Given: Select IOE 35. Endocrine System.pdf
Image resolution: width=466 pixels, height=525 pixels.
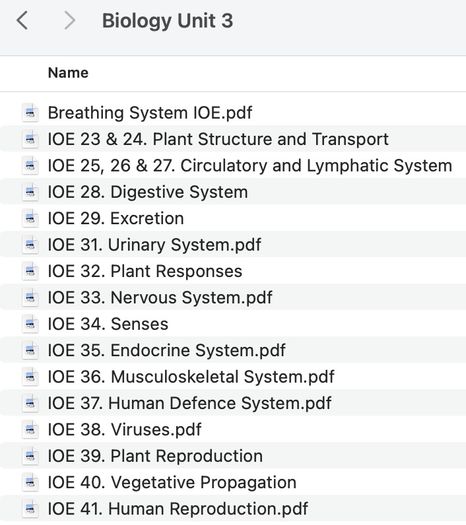Looking at the screenshot, I should coord(233,350).
